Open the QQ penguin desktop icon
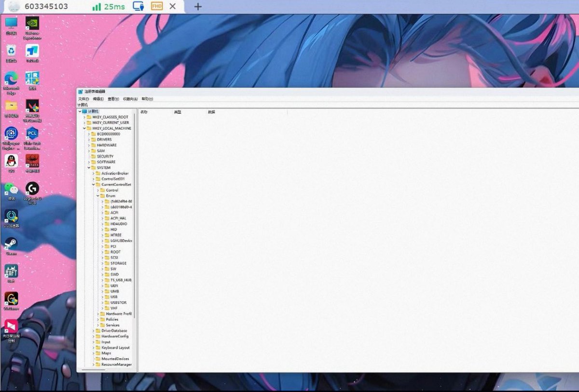Screen dimensions: 579x392 coord(11,163)
